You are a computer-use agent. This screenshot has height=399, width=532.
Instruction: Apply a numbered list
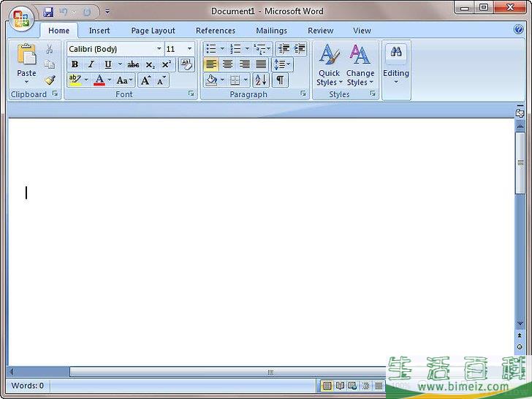235,49
